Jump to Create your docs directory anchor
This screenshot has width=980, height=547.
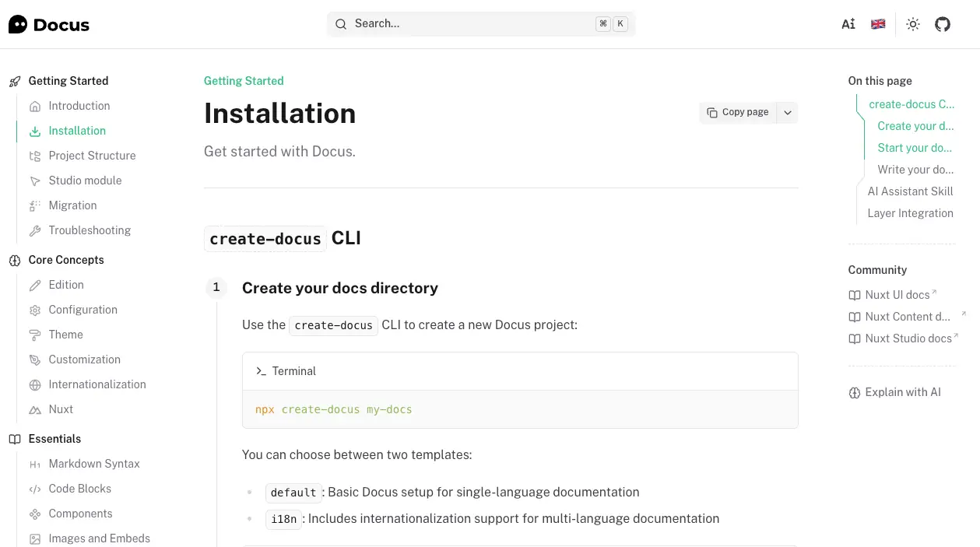(915, 126)
